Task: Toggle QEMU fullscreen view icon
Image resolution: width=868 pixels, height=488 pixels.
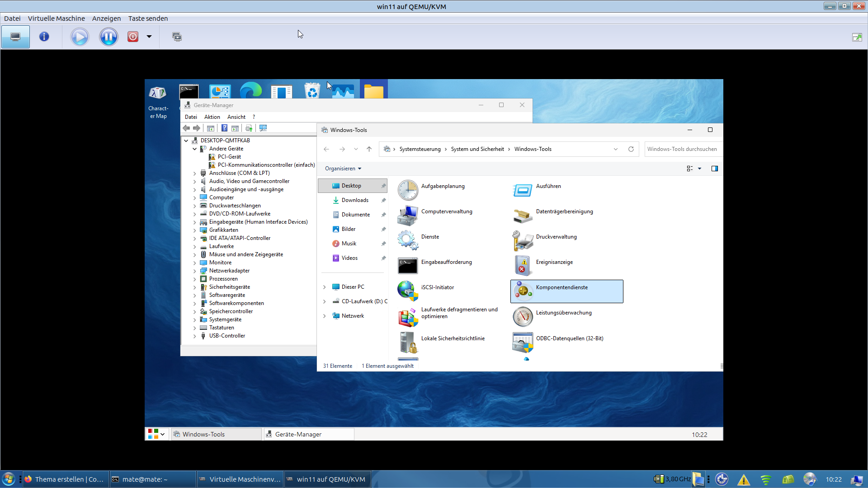Action: click(x=857, y=37)
